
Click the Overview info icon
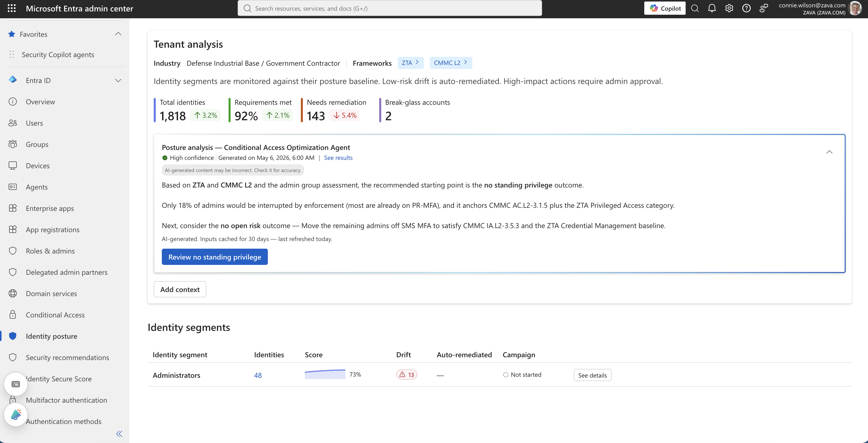pos(13,101)
